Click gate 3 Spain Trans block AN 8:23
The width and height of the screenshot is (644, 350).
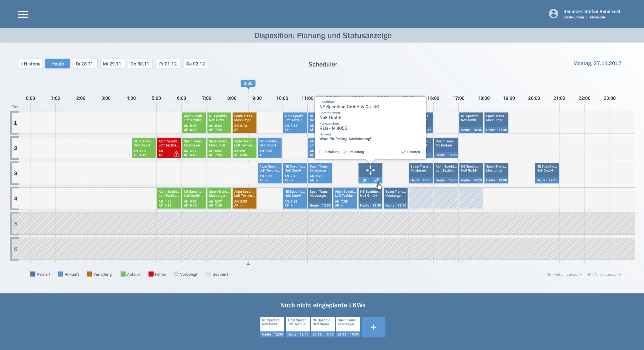[x=320, y=173]
